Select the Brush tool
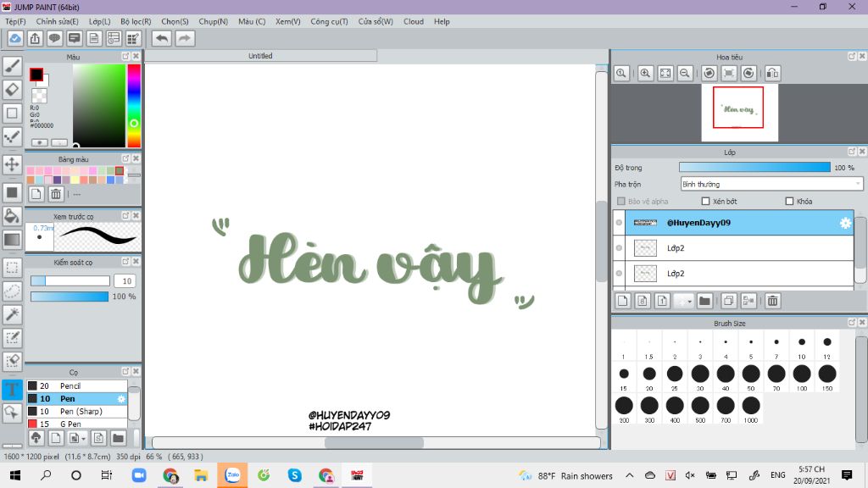This screenshot has width=868, height=488. coord(12,66)
